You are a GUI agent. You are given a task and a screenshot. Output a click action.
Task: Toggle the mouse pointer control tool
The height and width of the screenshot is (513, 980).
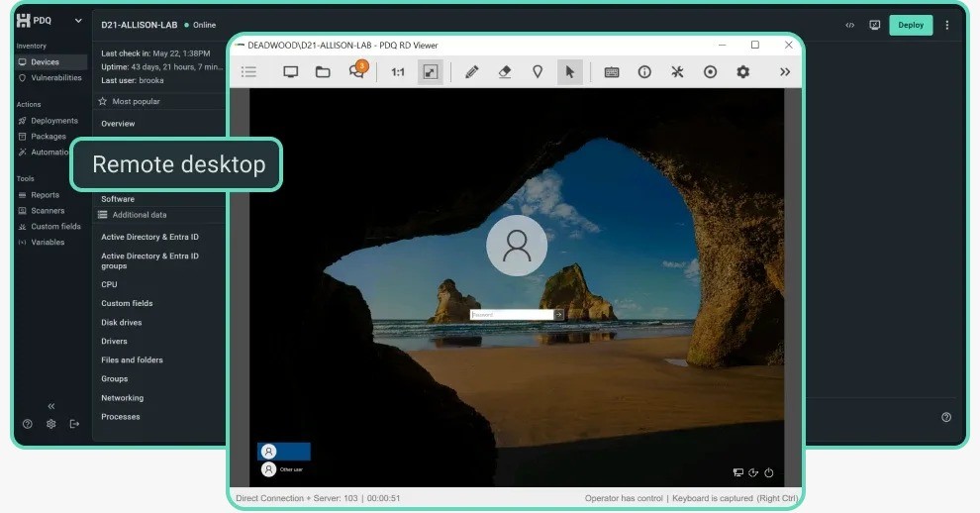[569, 72]
